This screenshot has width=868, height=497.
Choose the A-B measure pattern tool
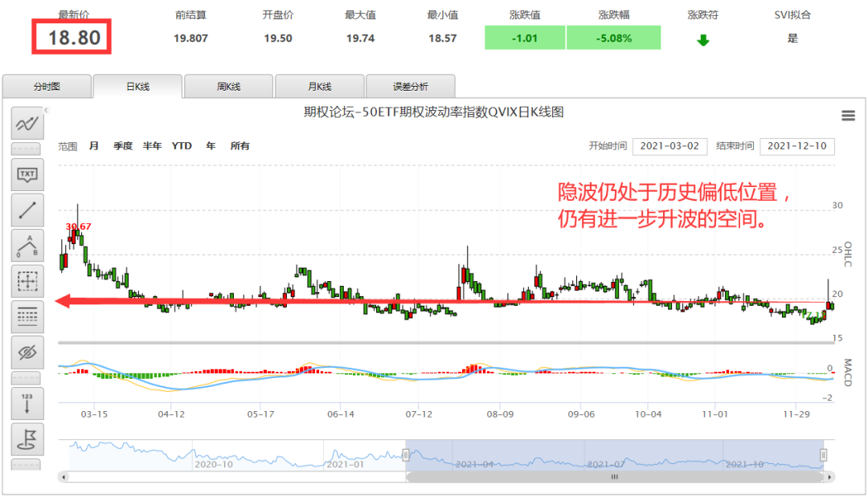click(27, 245)
